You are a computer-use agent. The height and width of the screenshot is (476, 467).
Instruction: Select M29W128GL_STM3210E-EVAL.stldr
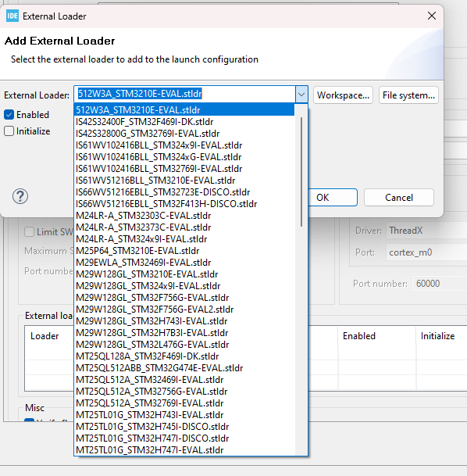tap(184, 274)
